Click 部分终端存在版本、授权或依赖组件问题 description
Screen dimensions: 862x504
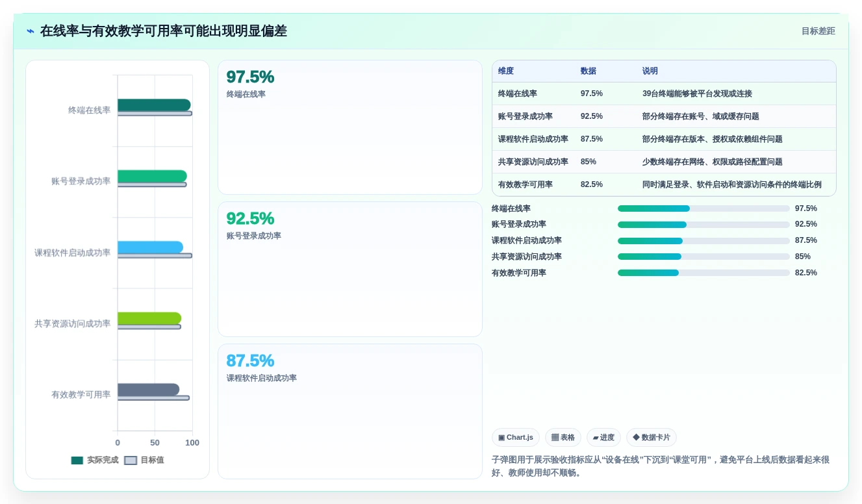tap(713, 139)
